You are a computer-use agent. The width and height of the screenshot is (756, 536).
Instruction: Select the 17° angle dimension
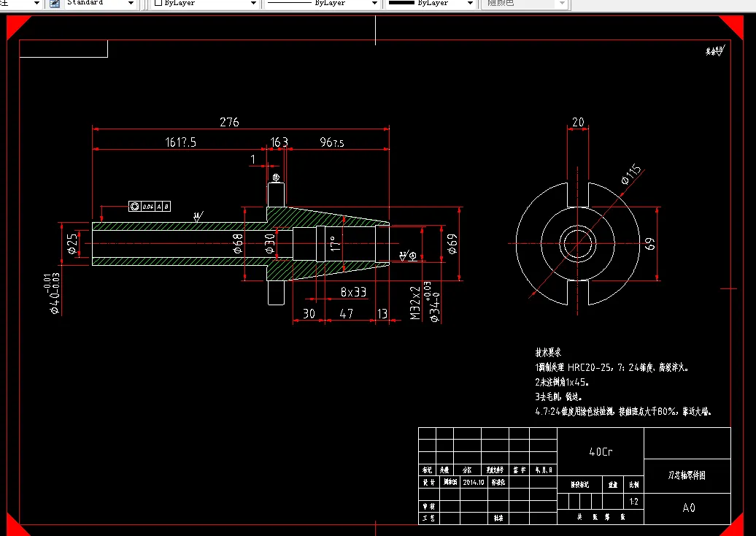point(335,243)
